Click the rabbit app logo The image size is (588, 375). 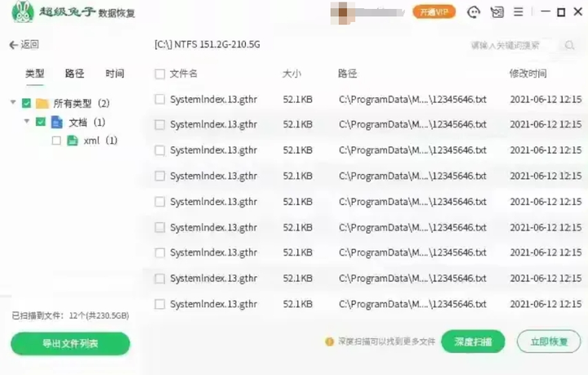click(23, 12)
